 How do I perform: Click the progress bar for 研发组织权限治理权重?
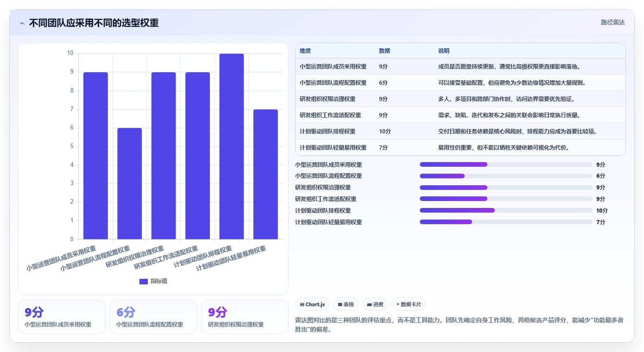pos(506,188)
